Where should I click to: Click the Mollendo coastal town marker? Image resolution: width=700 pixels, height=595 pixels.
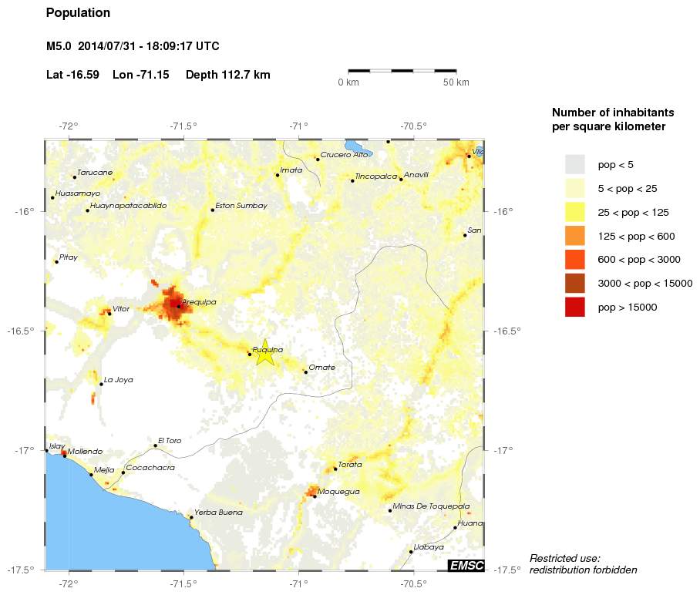click(x=64, y=455)
